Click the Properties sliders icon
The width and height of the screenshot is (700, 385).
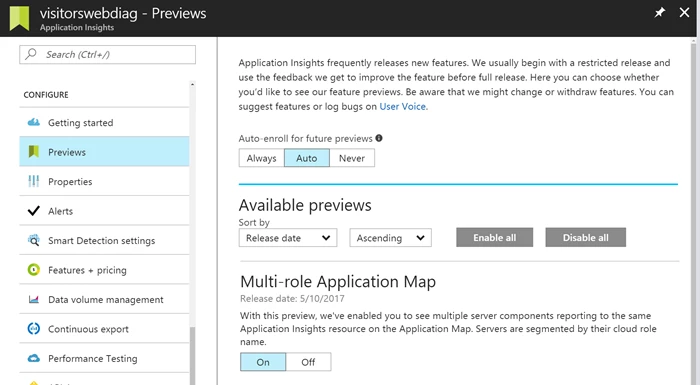[33, 181]
